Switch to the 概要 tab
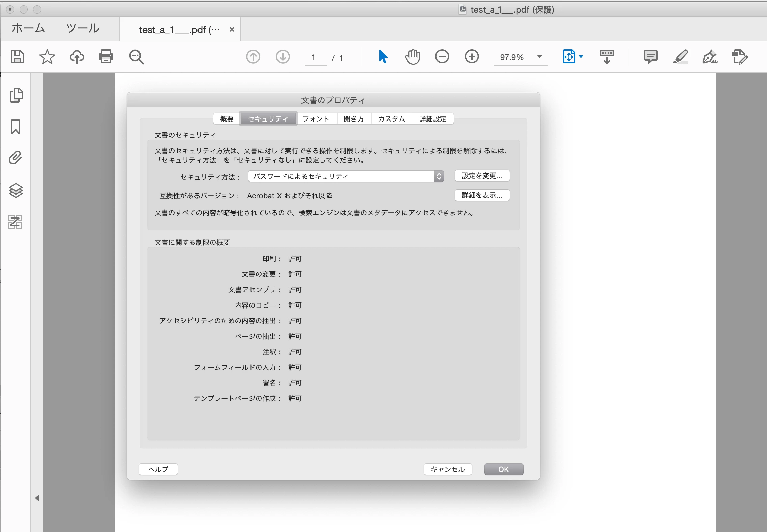The width and height of the screenshot is (767, 532). click(x=227, y=119)
